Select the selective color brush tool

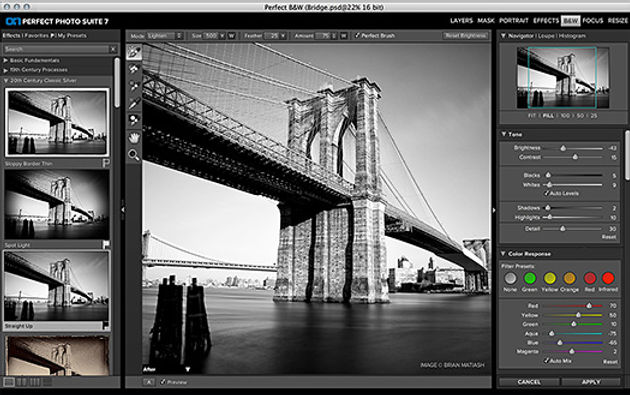pos(134,120)
